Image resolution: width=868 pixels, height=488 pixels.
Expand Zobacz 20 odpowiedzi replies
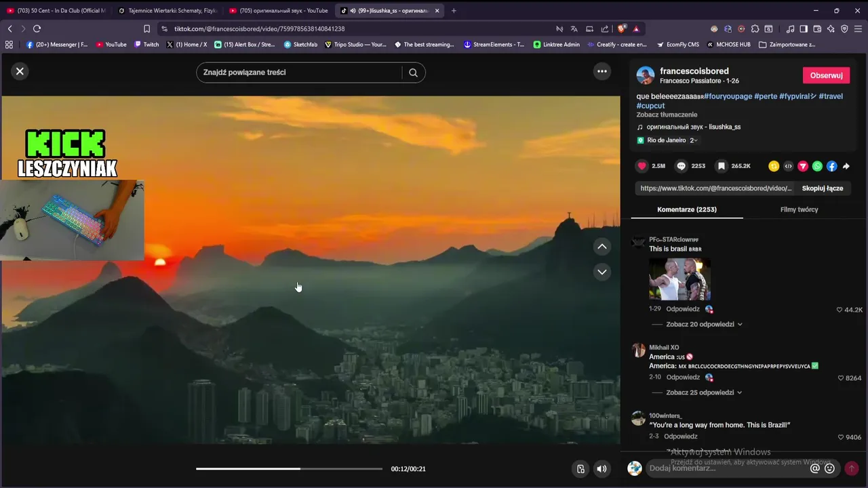point(704,324)
